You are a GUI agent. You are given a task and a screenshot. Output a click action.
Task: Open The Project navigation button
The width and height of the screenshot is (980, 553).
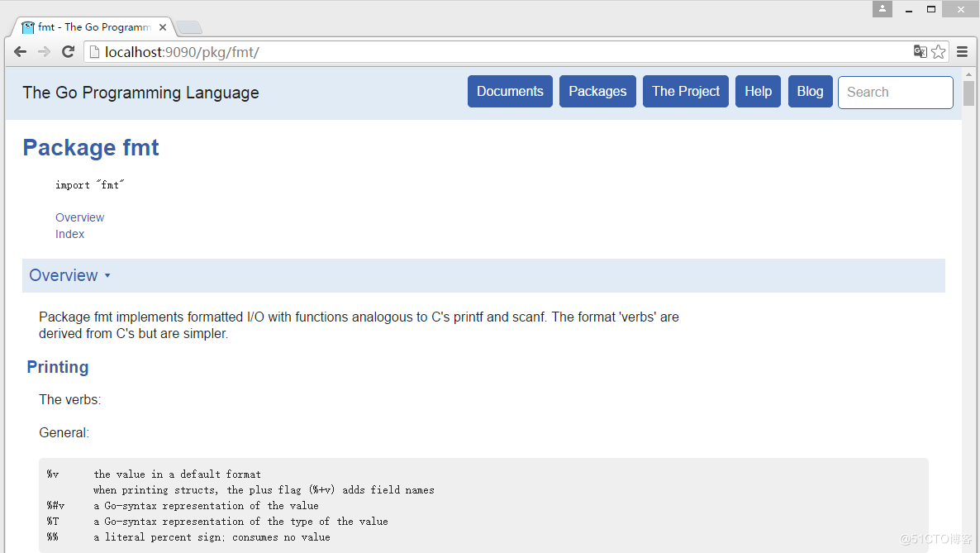[x=686, y=91]
